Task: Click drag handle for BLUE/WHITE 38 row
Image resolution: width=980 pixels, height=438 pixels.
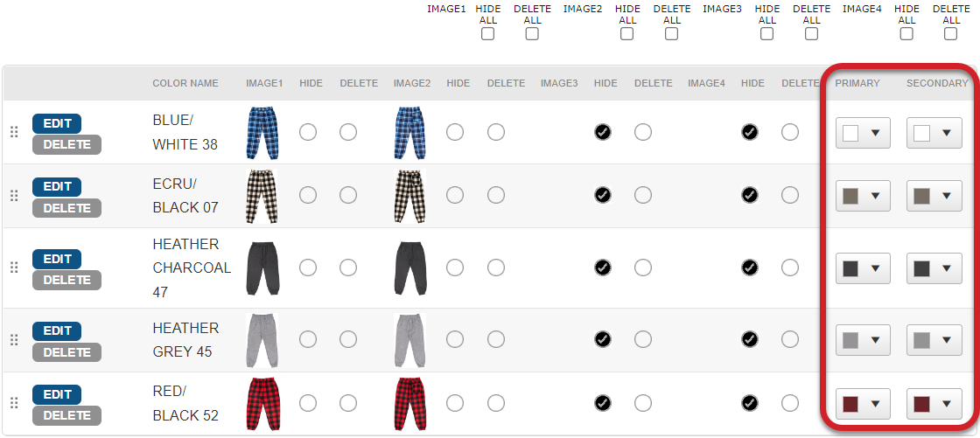Action: coord(14,133)
